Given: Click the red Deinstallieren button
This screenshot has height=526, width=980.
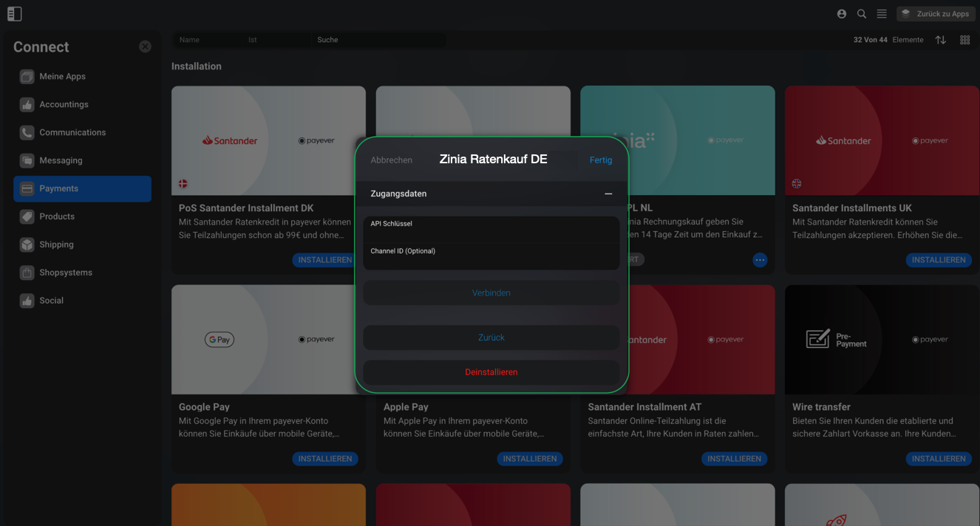Looking at the screenshot, I should coord(491,372).
